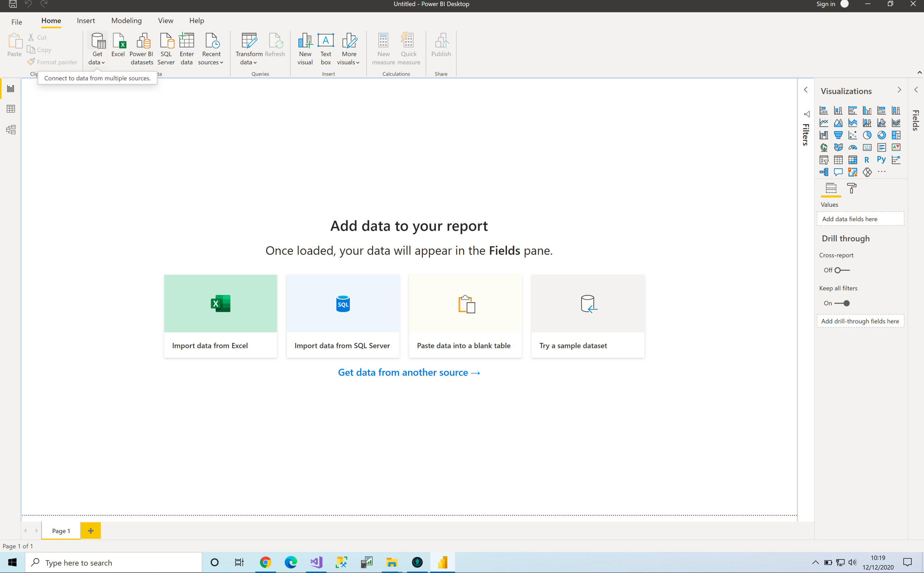Switch to the Modeling ribbon tab
Viewport: 924px width, 573px height.
[127, 20]
